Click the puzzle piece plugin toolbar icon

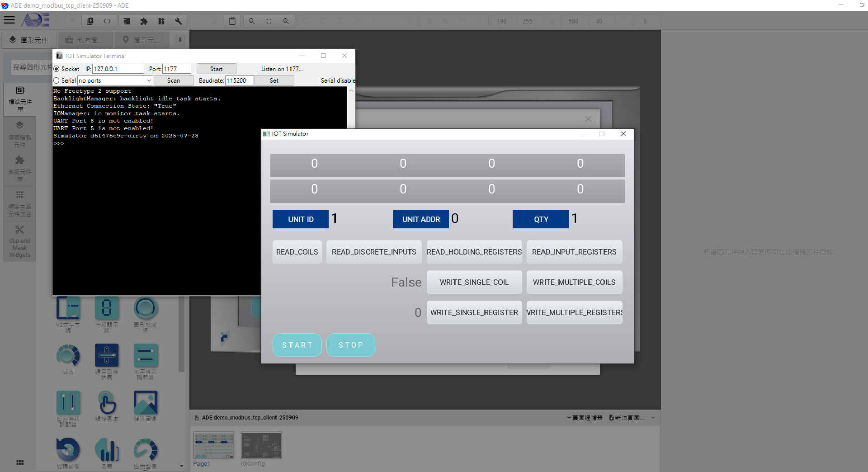tap(144, 21)
